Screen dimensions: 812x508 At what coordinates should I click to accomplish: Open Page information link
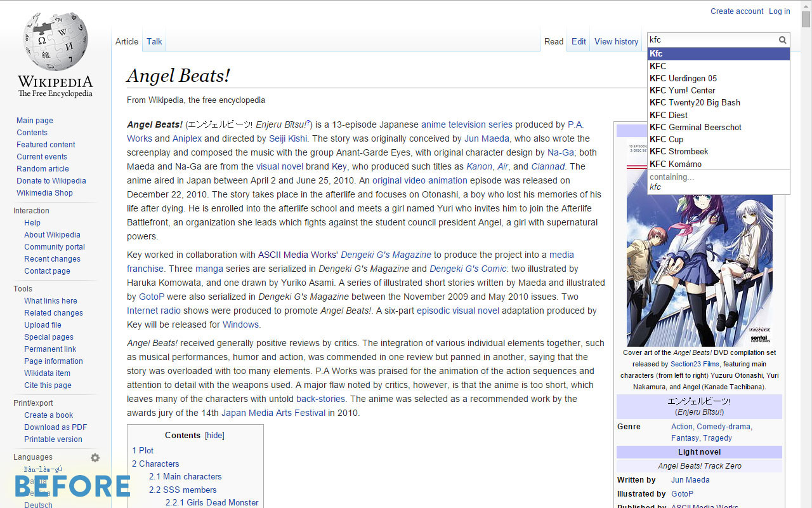53,361
